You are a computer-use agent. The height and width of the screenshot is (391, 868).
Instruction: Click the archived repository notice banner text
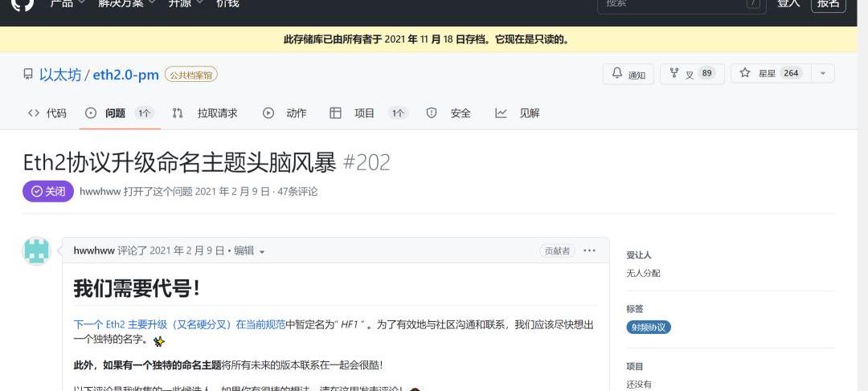click(x=426, y=39)
